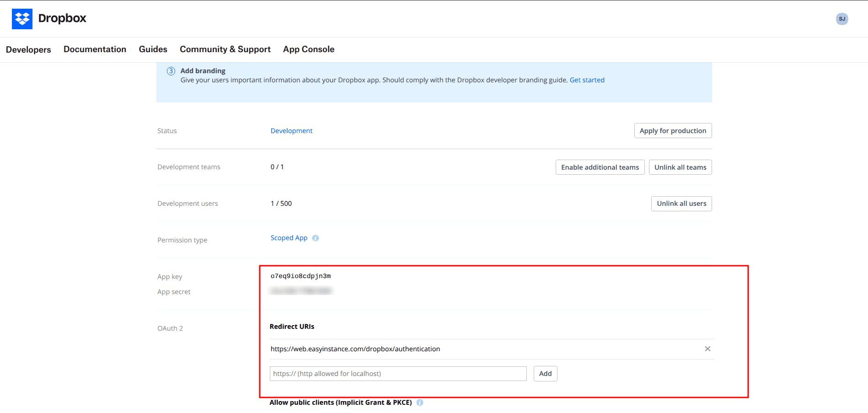Open the Documentation menu
Image resolution: width=868 pixels, height=413 pixels.
pos(95,49)
